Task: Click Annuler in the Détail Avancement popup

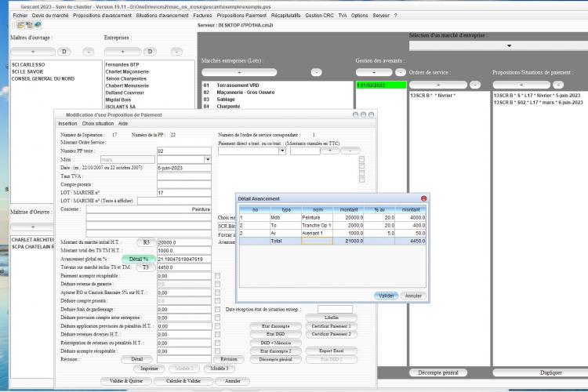Action: [x=413, y=296]
